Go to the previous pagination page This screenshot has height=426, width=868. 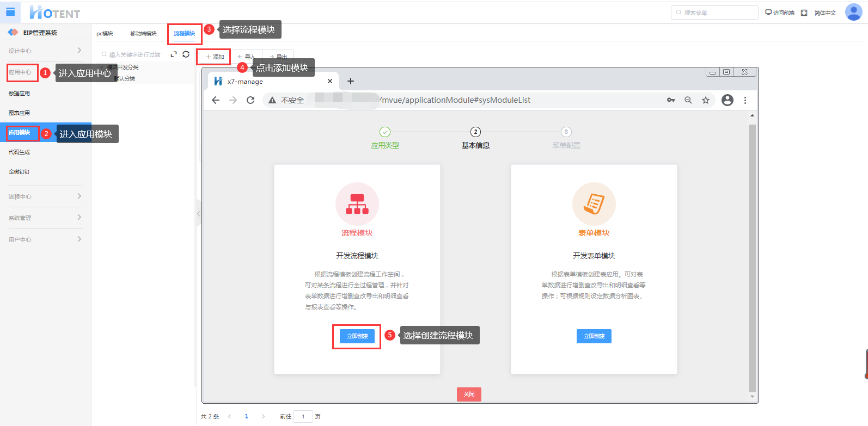(230, 417)
